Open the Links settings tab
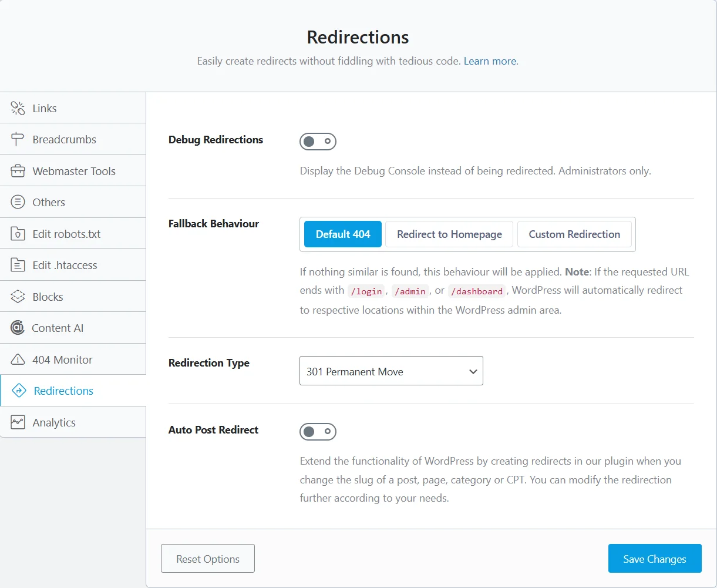717x588 pixels. [73, 108]
